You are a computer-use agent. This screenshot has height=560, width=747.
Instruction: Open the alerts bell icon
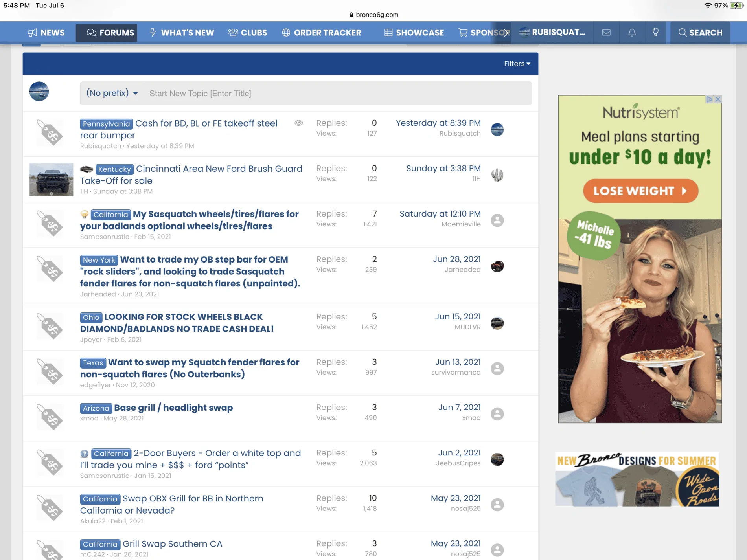[632, 33]
